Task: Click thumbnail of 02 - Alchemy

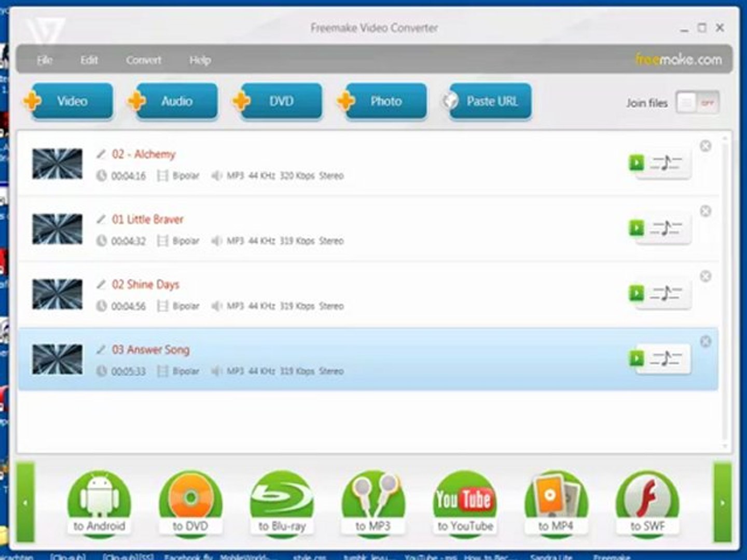Action: point(57,164)
